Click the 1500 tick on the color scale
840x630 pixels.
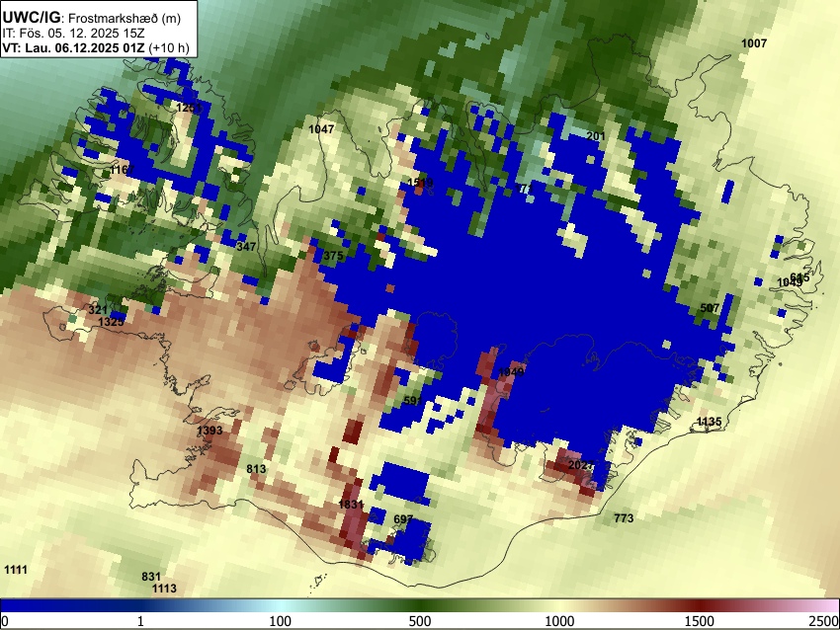pos(700,621)
